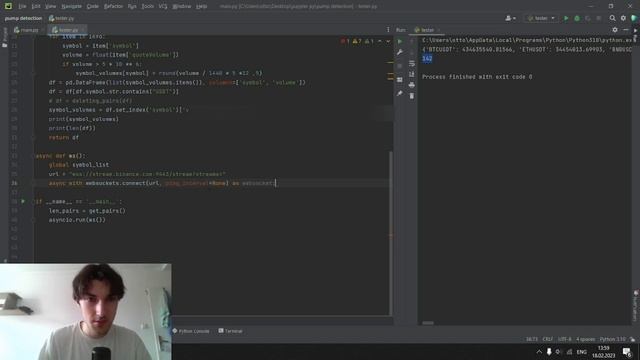Open Search Everywhere magnifier icon

612,18
